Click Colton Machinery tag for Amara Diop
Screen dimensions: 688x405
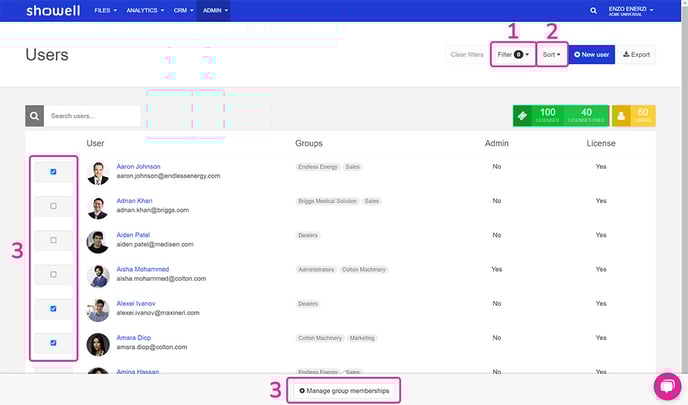pyautogui.click(x=320, y=338)
